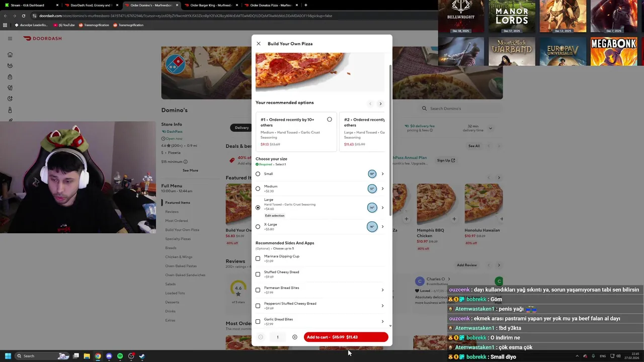This screenshot has width=644, height=362.
Task: Open the DoorDash hamburger menu
Action: coord(10,38)
